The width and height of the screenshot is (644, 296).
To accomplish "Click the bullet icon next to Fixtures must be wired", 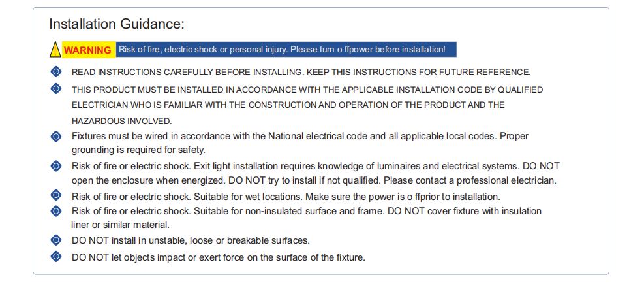I will [x=56, y=136].
